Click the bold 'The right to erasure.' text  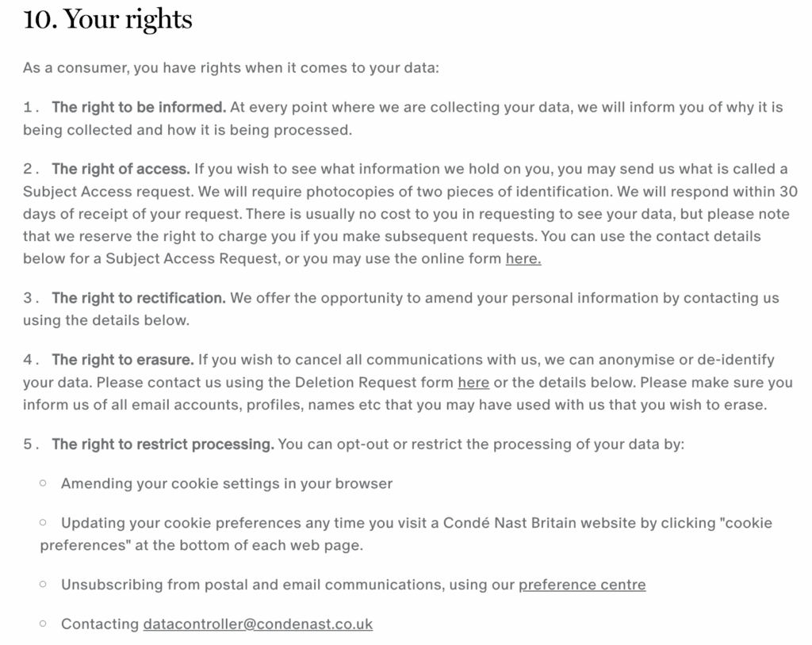[x=123, y=360]
